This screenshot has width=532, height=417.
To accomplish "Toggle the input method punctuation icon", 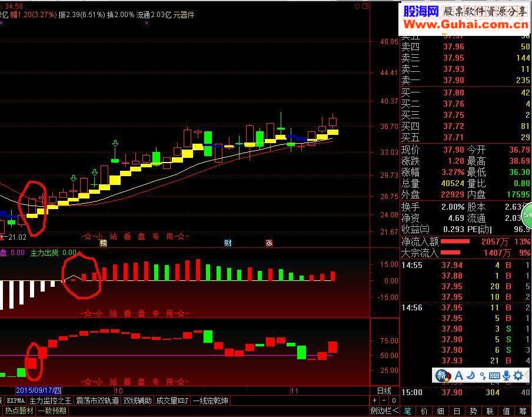I will click(x=483, y=376).
